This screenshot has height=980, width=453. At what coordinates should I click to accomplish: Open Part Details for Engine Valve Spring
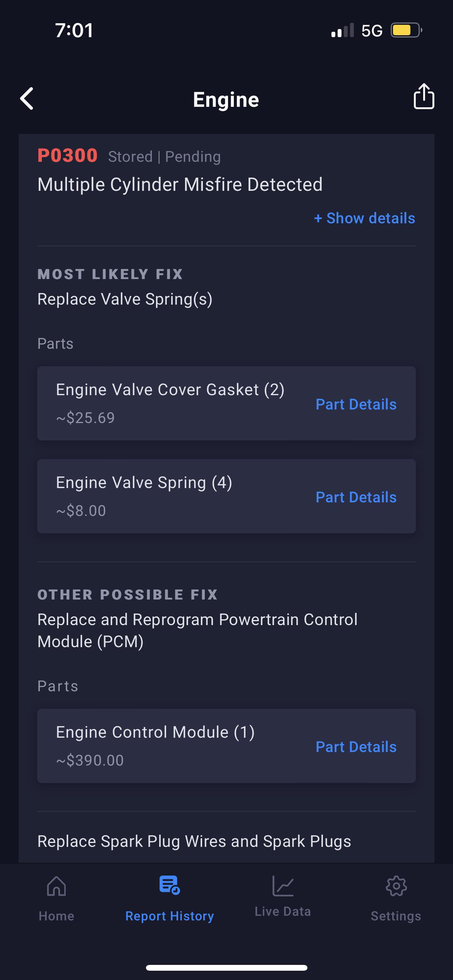pos(356,497)
